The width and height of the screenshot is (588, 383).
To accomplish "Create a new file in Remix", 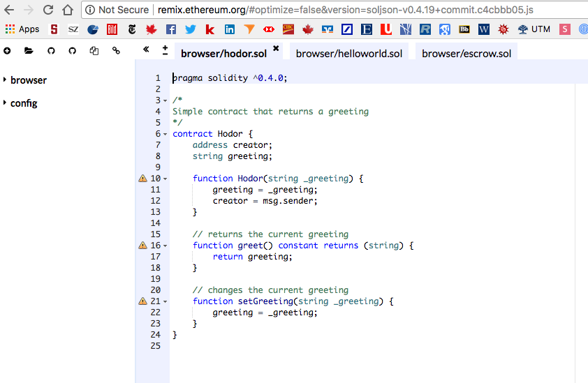I will pyautogui.click(x=7, y=51).
